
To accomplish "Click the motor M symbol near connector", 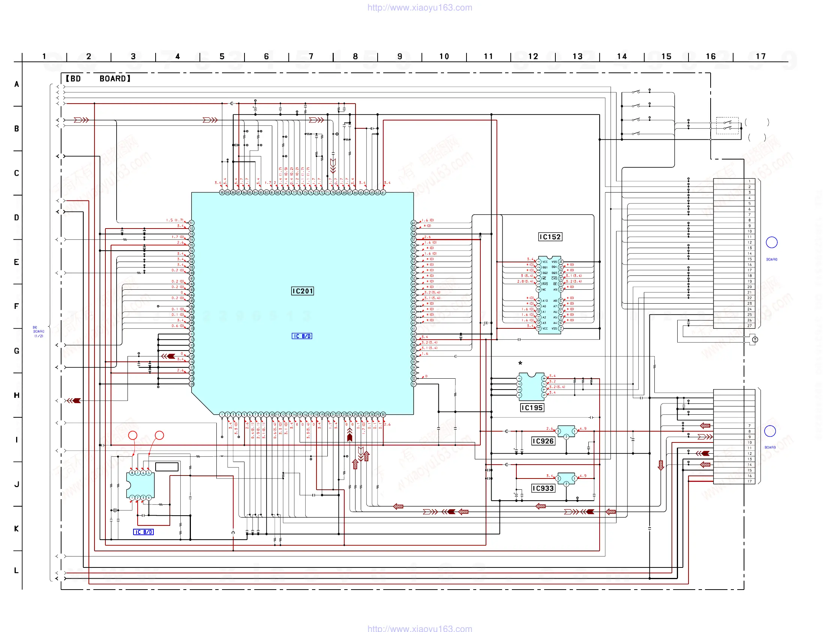I will [x=755, y=339].
